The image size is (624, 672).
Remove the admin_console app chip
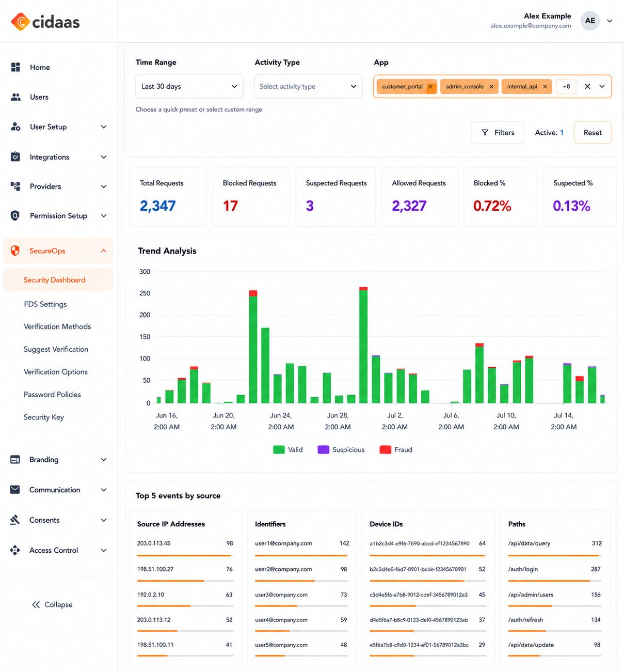[x=491, y=87]
